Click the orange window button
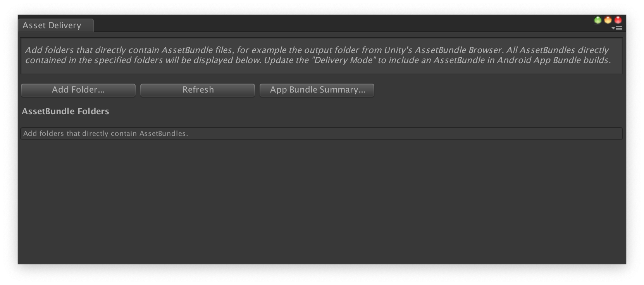 click(608, 20)
